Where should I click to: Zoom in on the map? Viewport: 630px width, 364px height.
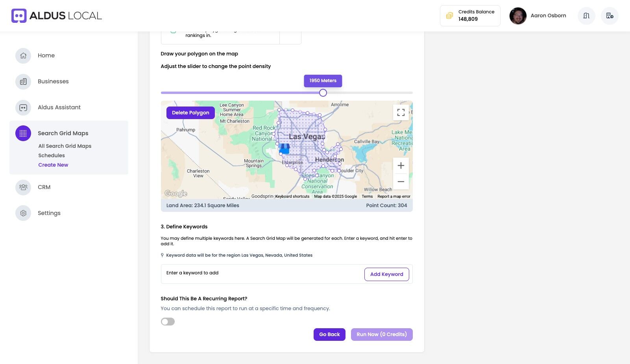click(x=401, y=166)
